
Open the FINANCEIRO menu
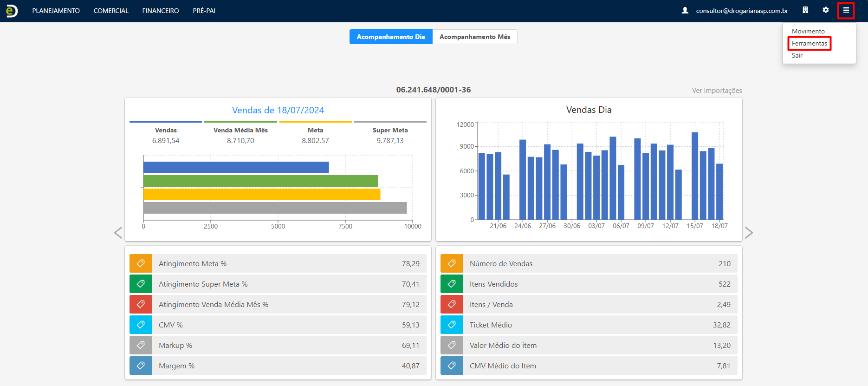160,11
